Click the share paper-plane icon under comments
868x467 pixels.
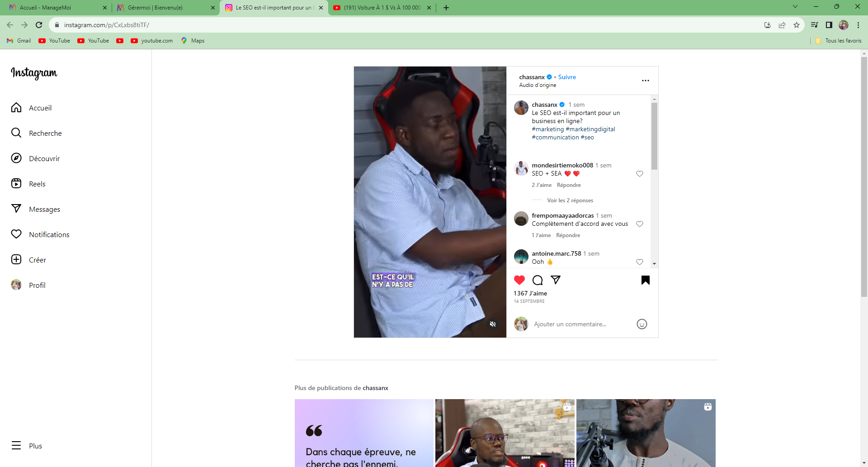[x=556, y=280]
